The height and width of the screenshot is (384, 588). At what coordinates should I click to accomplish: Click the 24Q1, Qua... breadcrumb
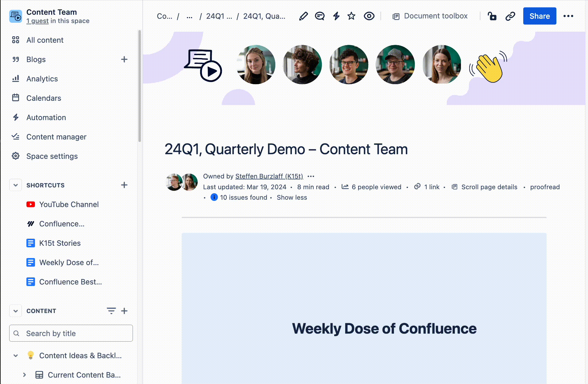point(264,16)
